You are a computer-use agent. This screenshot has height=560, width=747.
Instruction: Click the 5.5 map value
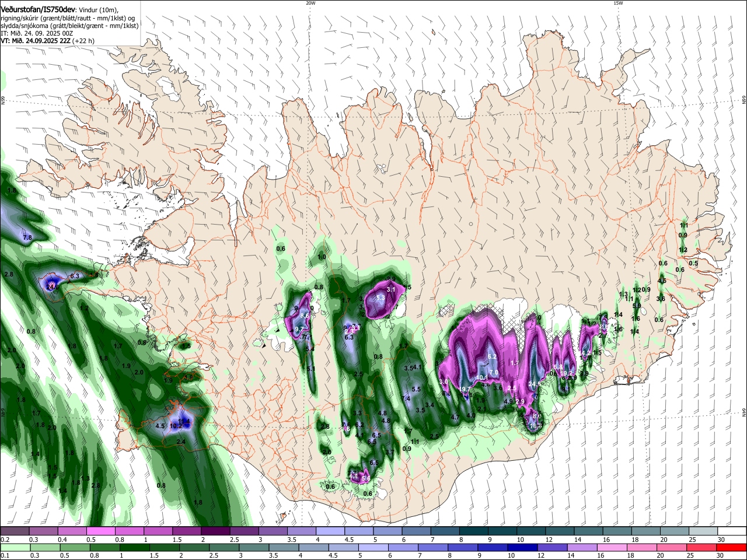tap(416, 389)
